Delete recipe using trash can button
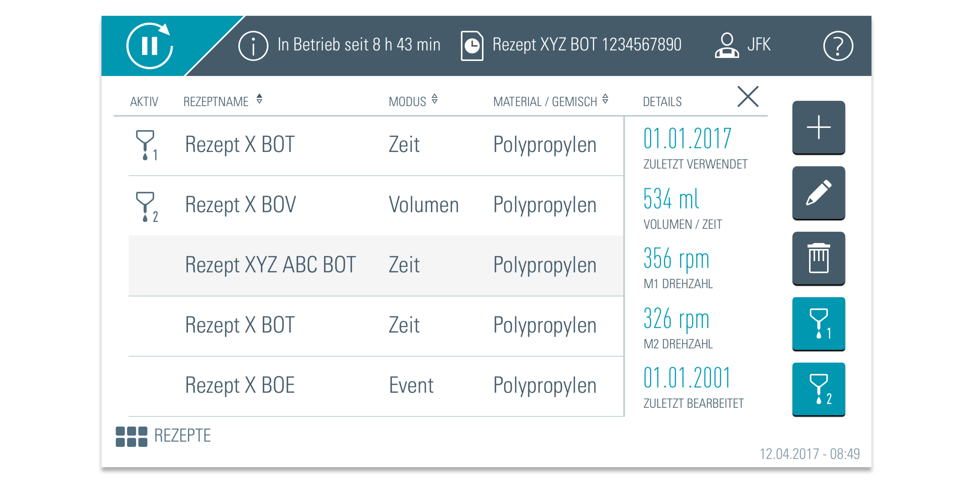 [x=818, y=259]
